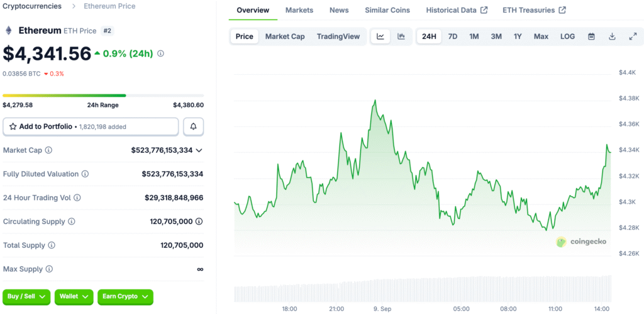Click info icon next to 24h percentage
Viewport: 644px width, 314px height.
click(160, 53)
